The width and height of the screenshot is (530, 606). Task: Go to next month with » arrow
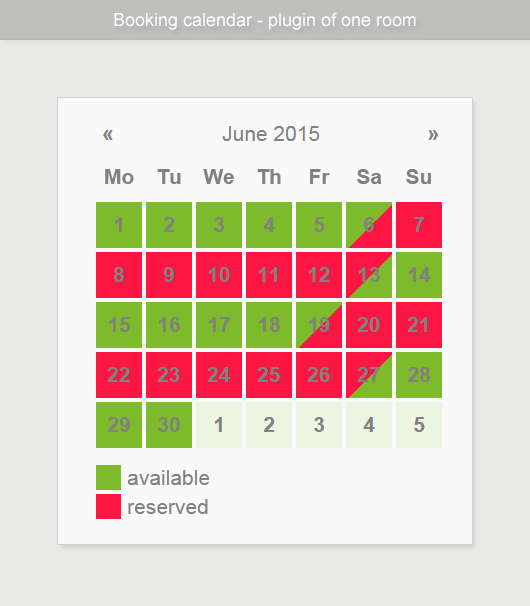433,134
